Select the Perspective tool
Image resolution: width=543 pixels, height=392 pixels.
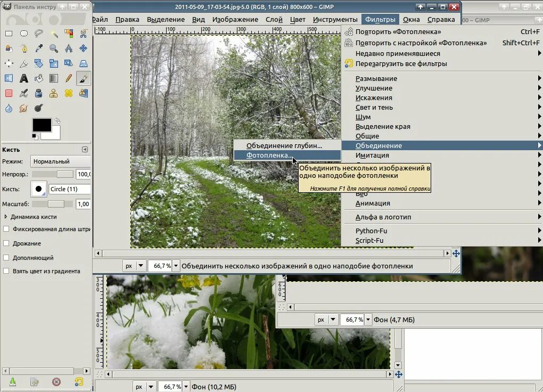84,63
